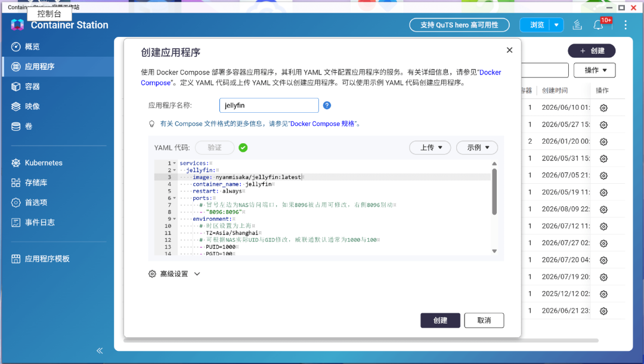Open the 上传 upload dropdown
The height and width of the screenshot is (364, 644).
(430, 147)
